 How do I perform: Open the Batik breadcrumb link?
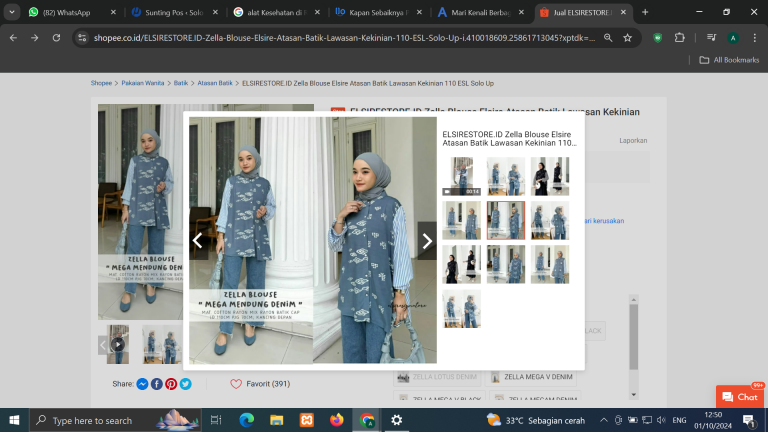point(181,83)
